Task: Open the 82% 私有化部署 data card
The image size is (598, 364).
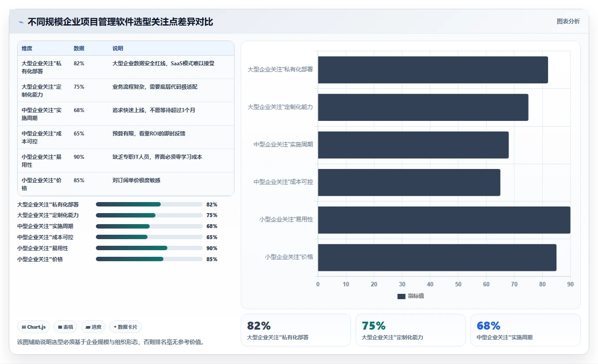Action: 295,330
